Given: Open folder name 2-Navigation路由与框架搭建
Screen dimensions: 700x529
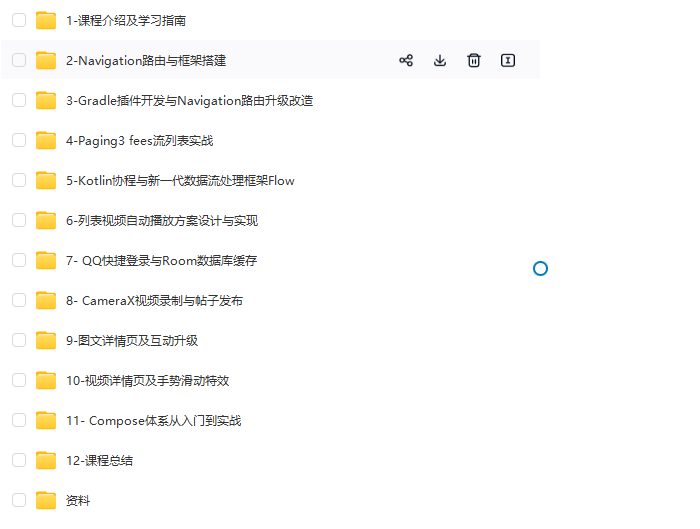Looking at the screenshot, I should coord(146,61).
